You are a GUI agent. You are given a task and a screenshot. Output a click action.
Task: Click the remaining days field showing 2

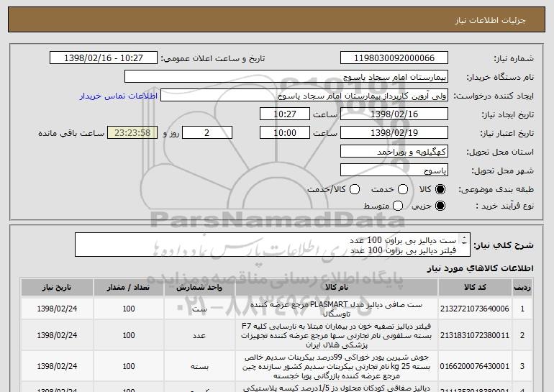point(207,133)
